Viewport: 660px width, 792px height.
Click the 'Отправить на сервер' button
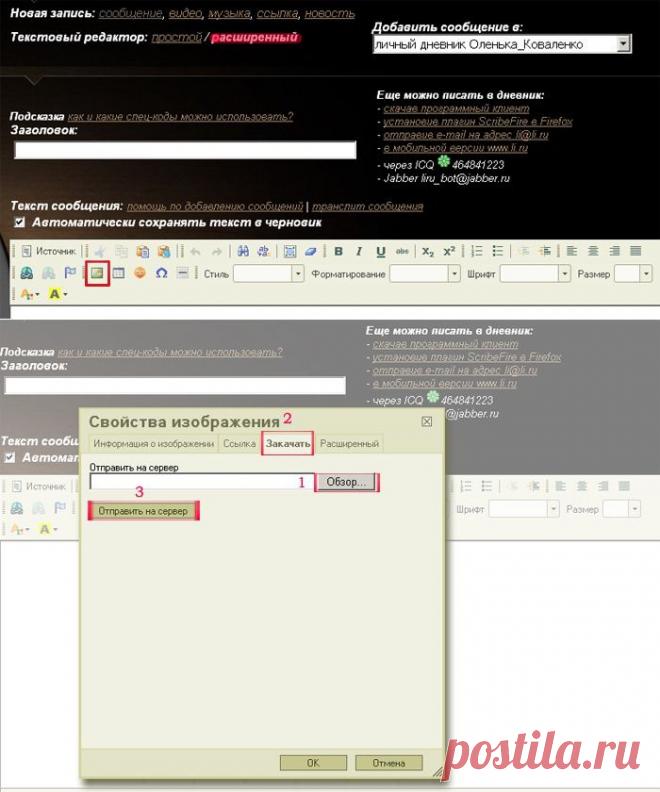pos(144,511)
